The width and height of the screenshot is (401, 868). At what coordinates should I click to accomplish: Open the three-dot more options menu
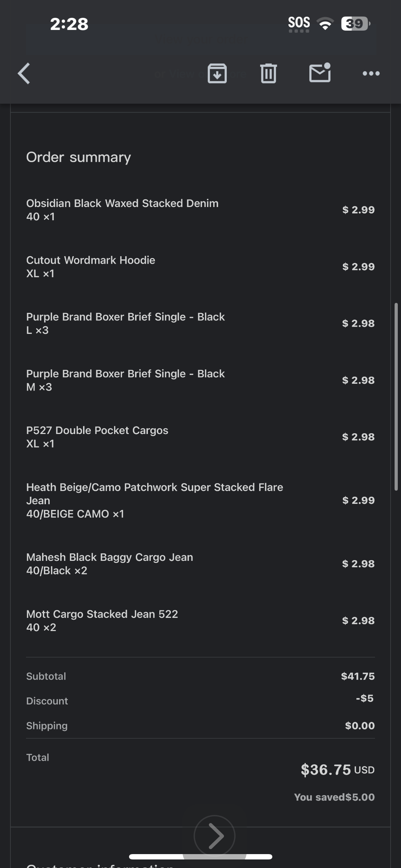(x=371, y=73)
